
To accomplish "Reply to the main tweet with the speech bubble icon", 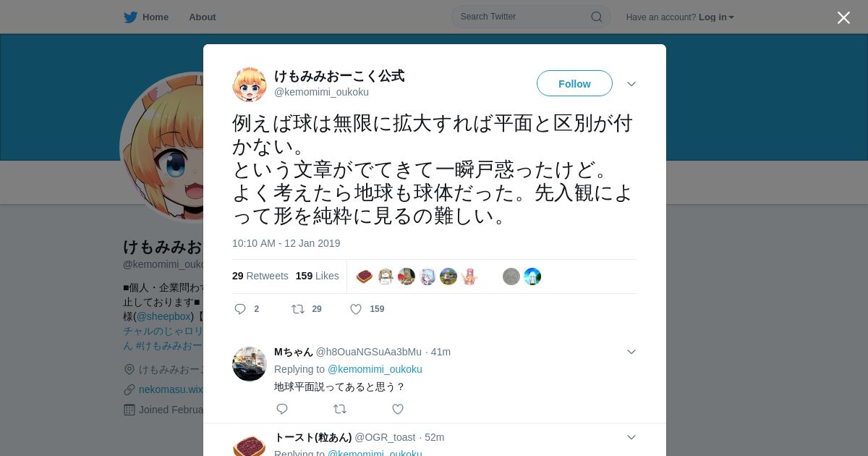I will [240, 309].
